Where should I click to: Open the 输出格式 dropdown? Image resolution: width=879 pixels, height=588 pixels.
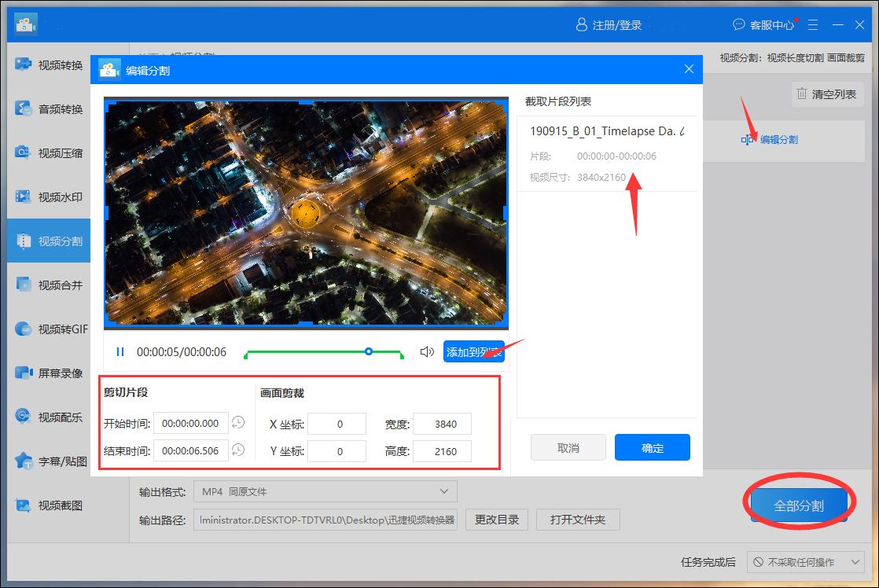[x=325, y=491]
